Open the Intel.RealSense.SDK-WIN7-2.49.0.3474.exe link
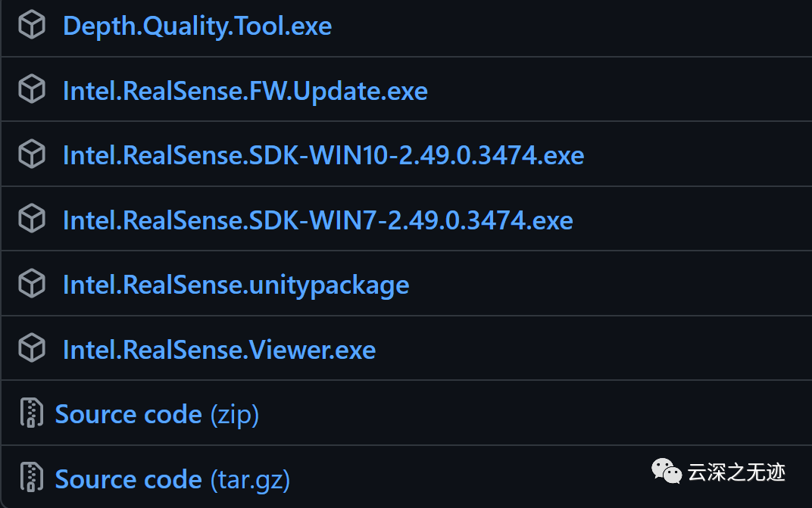Viewport: 812px width, 508px height. [317, 220]
